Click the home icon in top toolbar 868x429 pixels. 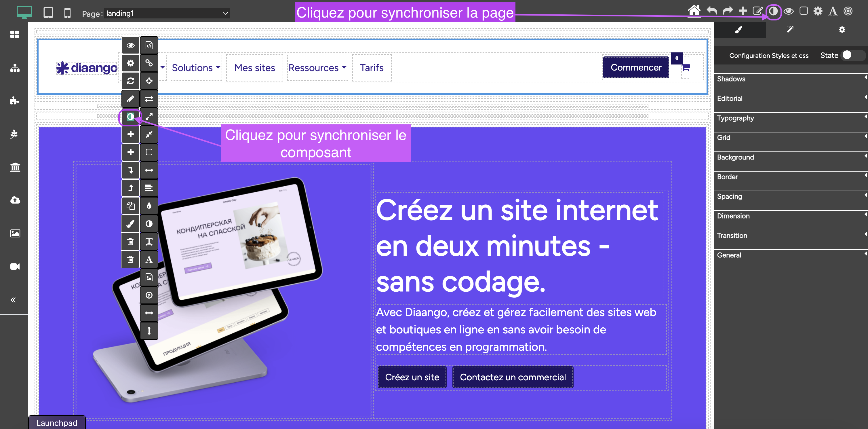(694, 11)
